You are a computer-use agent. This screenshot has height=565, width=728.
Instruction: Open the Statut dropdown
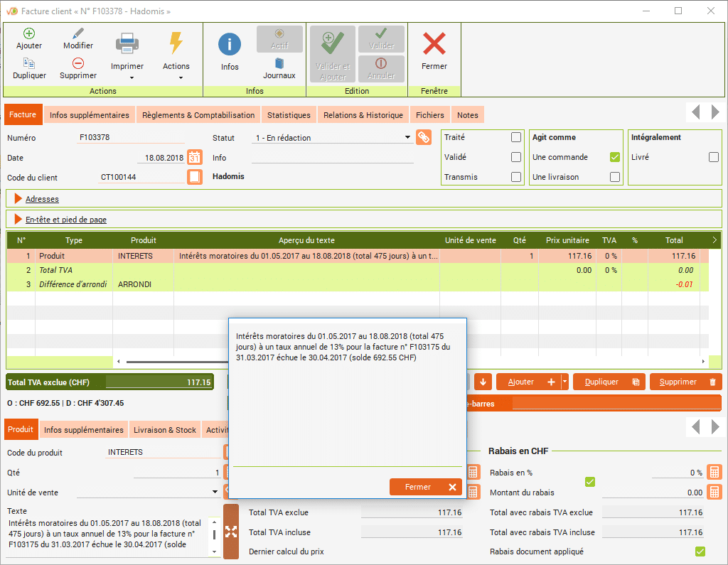[407, 138]
